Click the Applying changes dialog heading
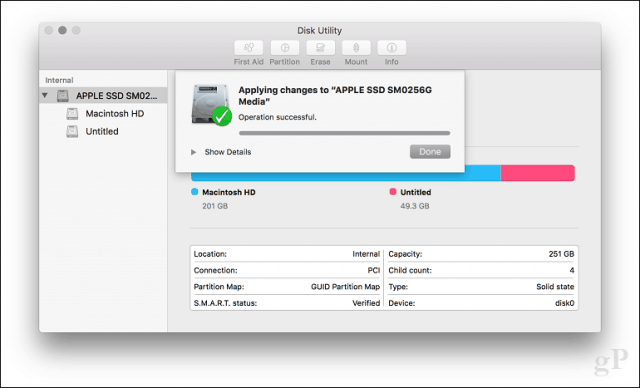Viewport: 640px width, 388px height. click(335, 95)
